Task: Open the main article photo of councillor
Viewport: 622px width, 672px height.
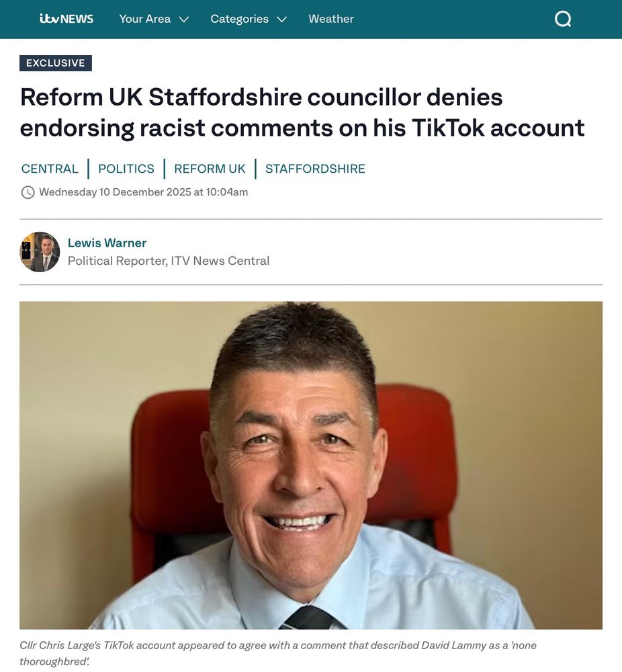Action: pyautogui.click(x=311, y=466)
